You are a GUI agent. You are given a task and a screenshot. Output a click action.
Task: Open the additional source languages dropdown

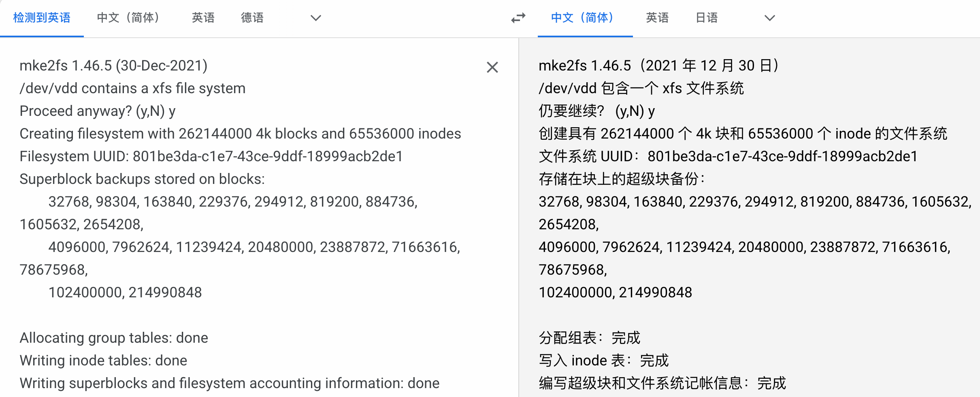coord(315,18)
